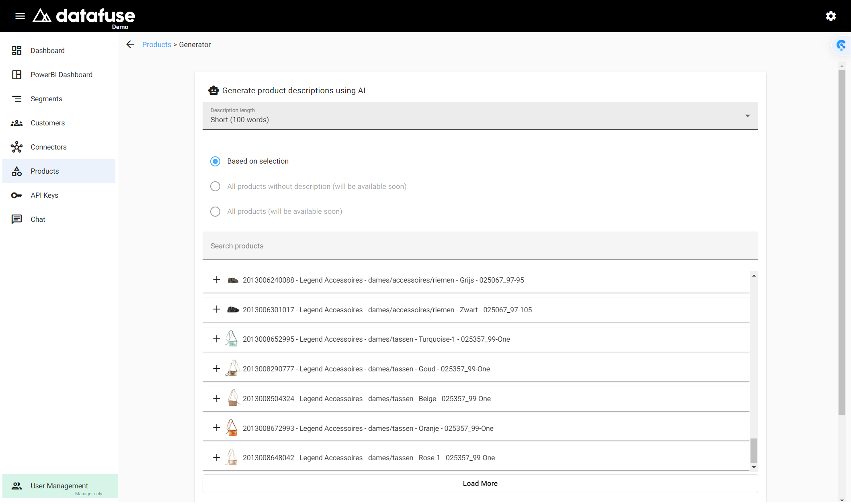Add the Rose-1 tassen product
Screen dimensions: 851x504
pyautogui.click(x=217, y=457)
